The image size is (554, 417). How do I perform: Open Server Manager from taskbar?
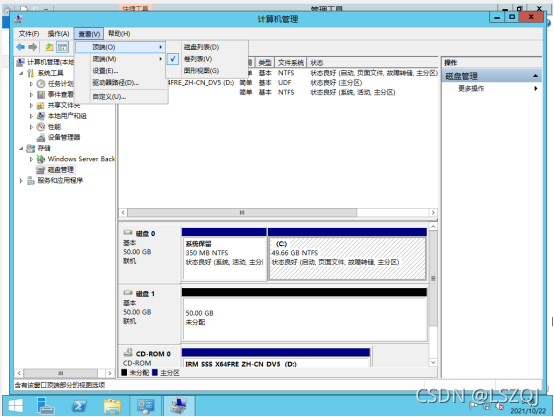(x=45, y=405)
